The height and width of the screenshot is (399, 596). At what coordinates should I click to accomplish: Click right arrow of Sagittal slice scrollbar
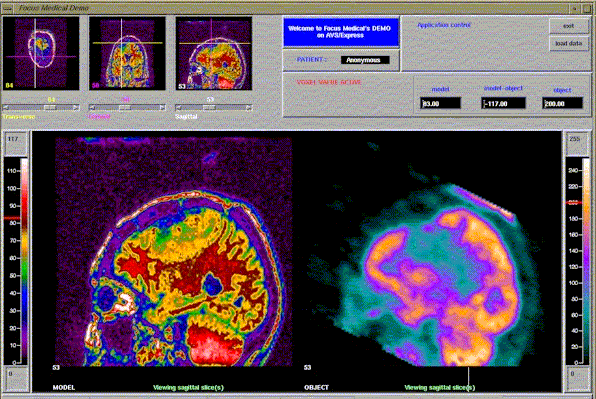(x=249, y=108)
